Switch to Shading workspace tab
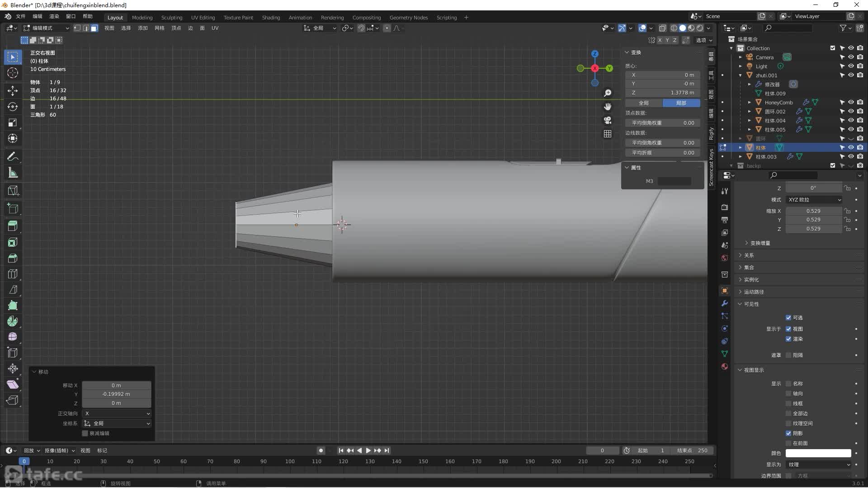Image resolution: width=868 pixels, height=488 pixels. [271, 18]
